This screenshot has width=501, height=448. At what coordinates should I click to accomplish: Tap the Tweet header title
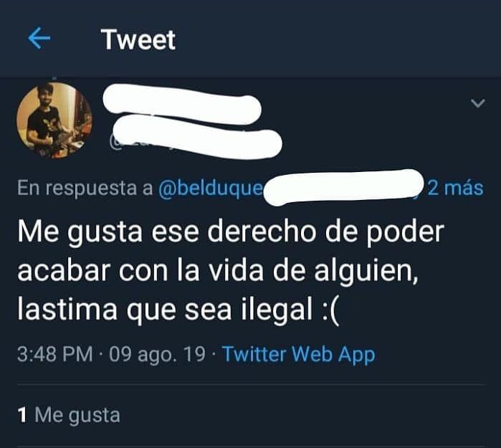[138, 39]
